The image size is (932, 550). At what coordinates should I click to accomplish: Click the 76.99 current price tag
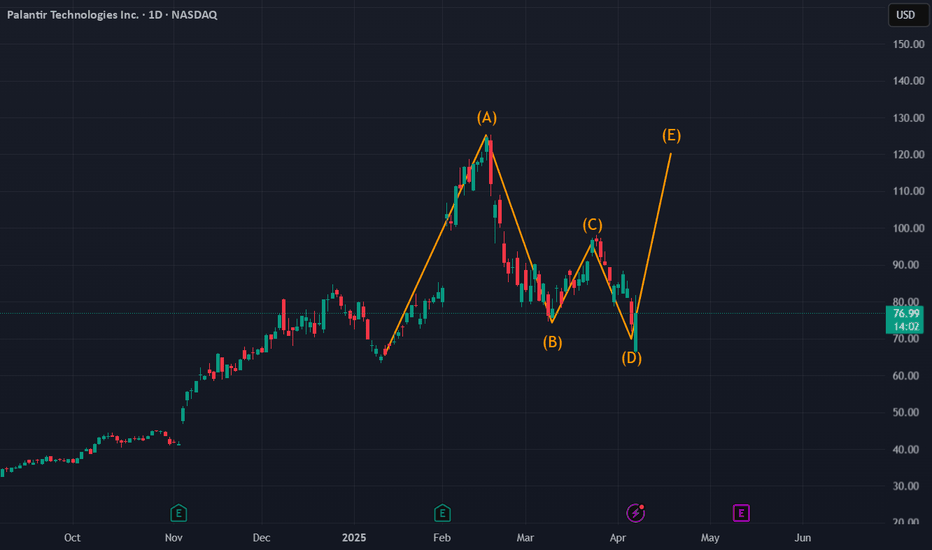(906, 319)
